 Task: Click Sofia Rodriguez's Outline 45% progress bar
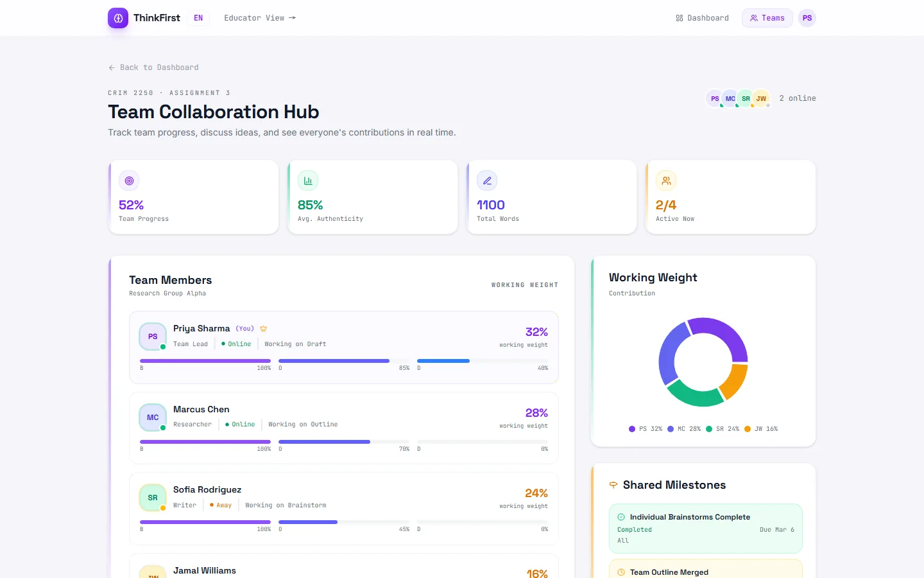click(344, 522)
